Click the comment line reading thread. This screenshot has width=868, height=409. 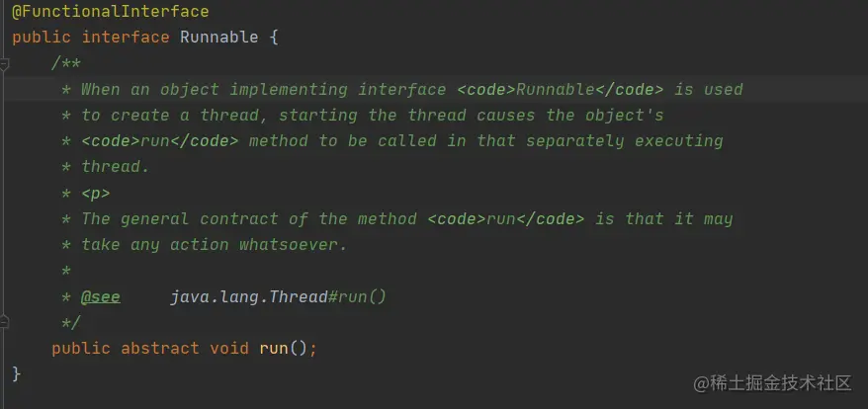pyautogui.click(x=116, y=167)
